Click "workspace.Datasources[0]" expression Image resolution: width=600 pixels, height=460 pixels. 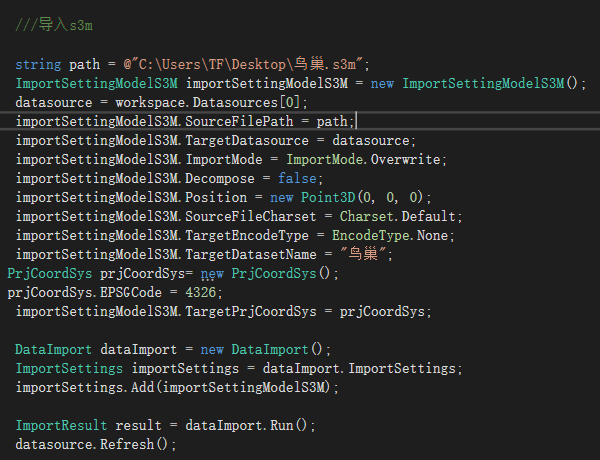[208, 102]
